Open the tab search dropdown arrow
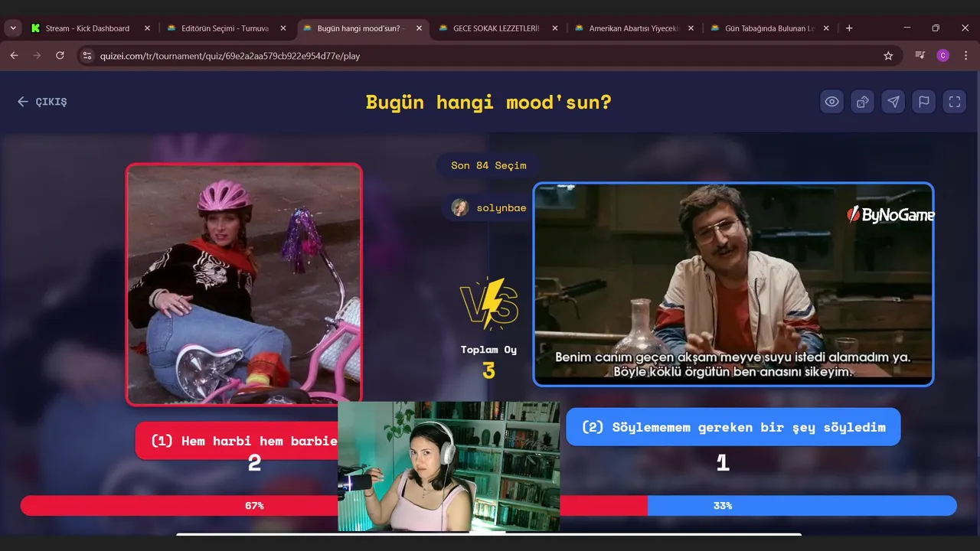 [13, 28]
